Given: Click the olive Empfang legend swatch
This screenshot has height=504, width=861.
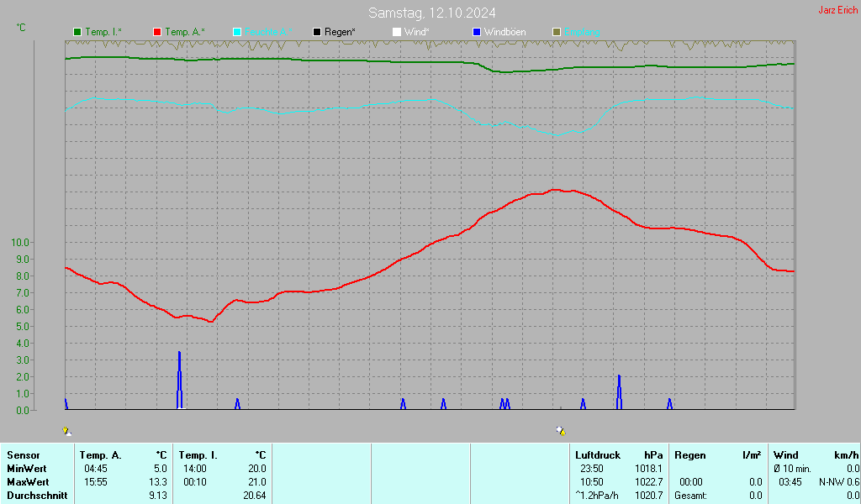Looking at the screenshot, I should (x=557, y=33).
